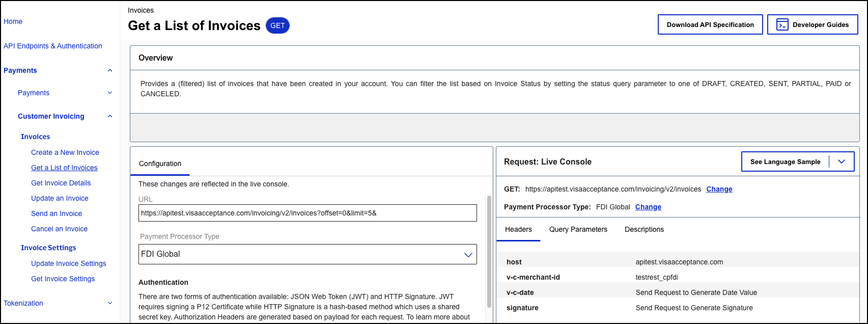Click the signature header name
Screen dimensions: 868x324
coord(522,308)
